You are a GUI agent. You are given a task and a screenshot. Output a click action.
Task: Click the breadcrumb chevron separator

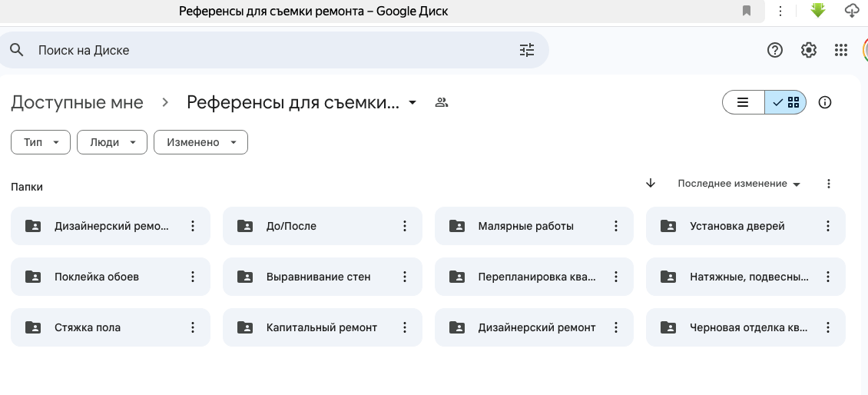[x=165, y=102]
